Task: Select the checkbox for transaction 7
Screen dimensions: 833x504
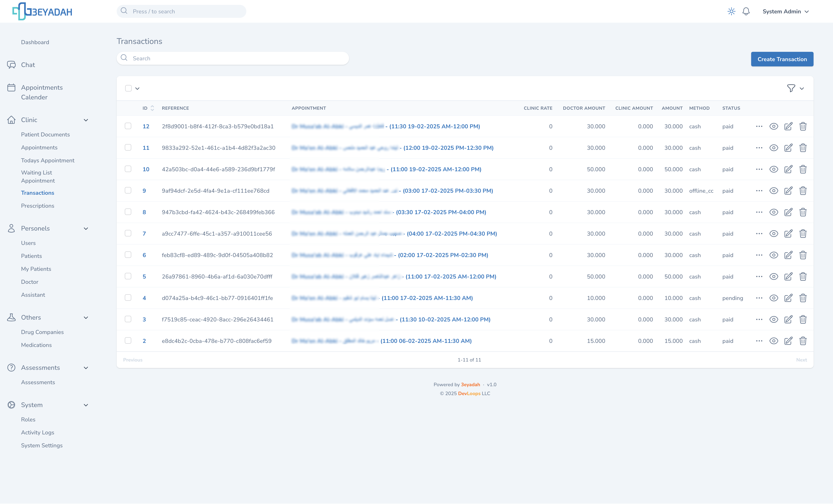Action: click(128, 233)
